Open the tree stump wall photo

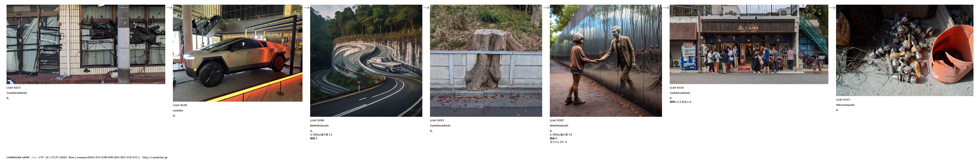pyautogui.click(x=486, y=61)
